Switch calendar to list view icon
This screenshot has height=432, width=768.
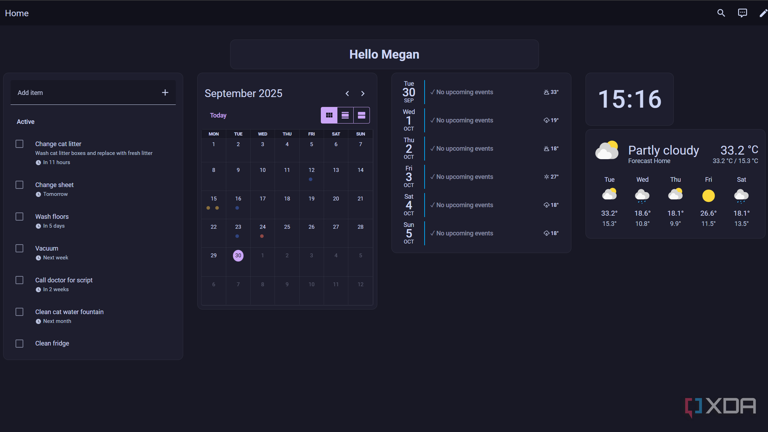pyautogui.click(x=345, y=115)
